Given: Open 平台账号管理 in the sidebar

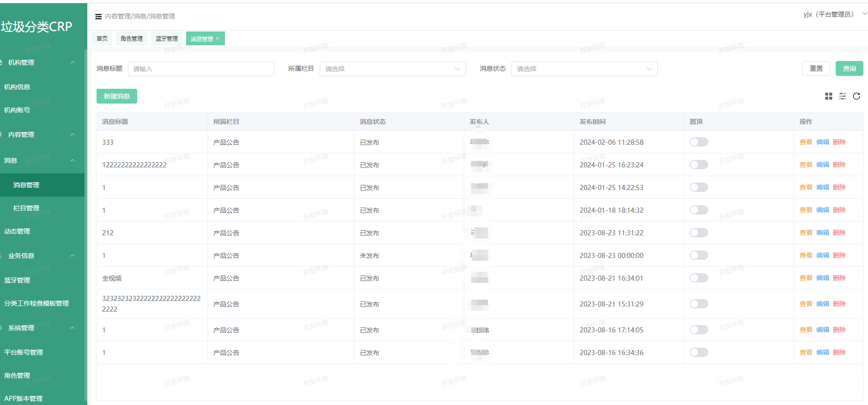Looking at the screenshot, I should pyautogui.click(x=24, y=352).
